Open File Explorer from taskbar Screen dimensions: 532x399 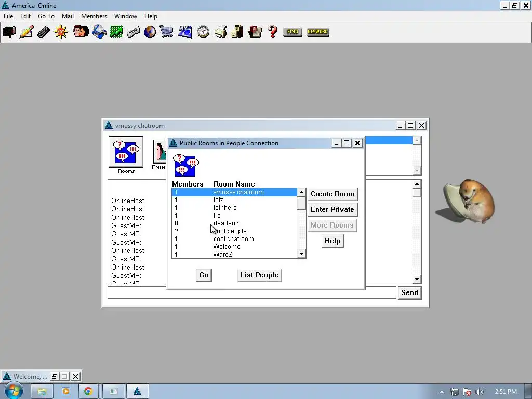[42, 392]
